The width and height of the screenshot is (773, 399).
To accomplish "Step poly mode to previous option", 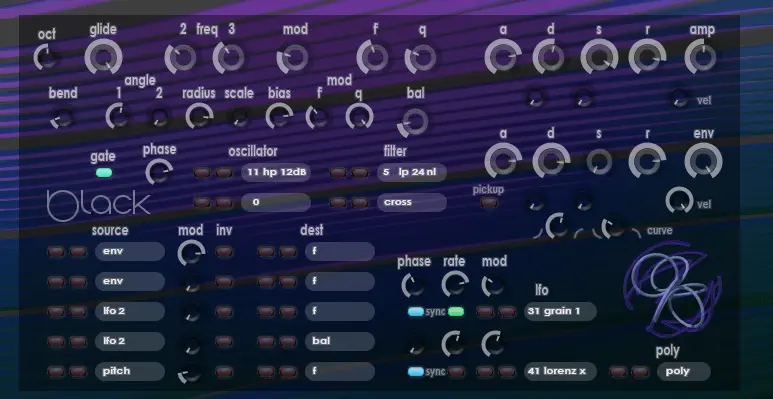I will pos(618,371).
